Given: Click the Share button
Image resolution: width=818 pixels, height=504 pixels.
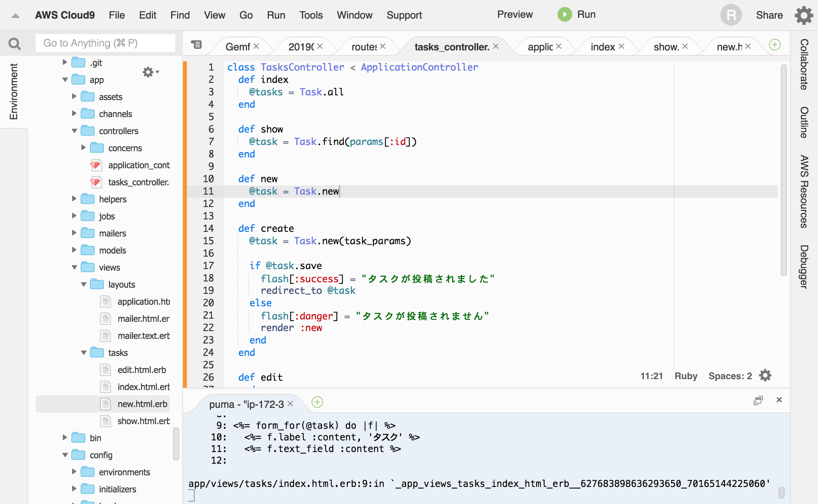Looking at the screenshot, I should click(x=769, y=15).
